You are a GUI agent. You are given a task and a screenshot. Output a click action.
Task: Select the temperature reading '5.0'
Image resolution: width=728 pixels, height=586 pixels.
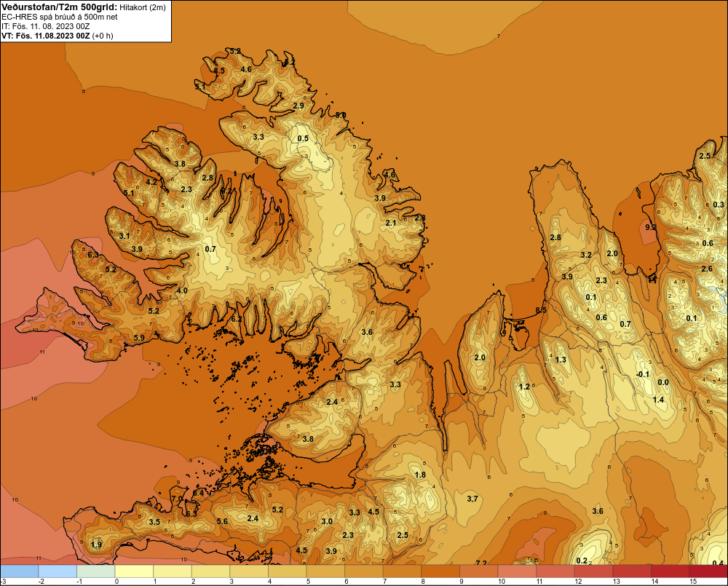coord(341,115)
